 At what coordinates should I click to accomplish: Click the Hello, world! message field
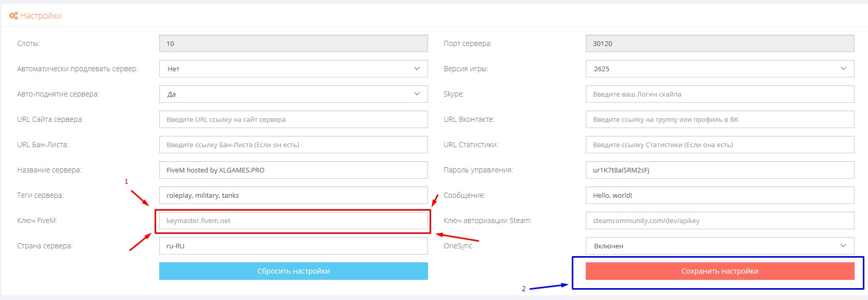[720, 195]
